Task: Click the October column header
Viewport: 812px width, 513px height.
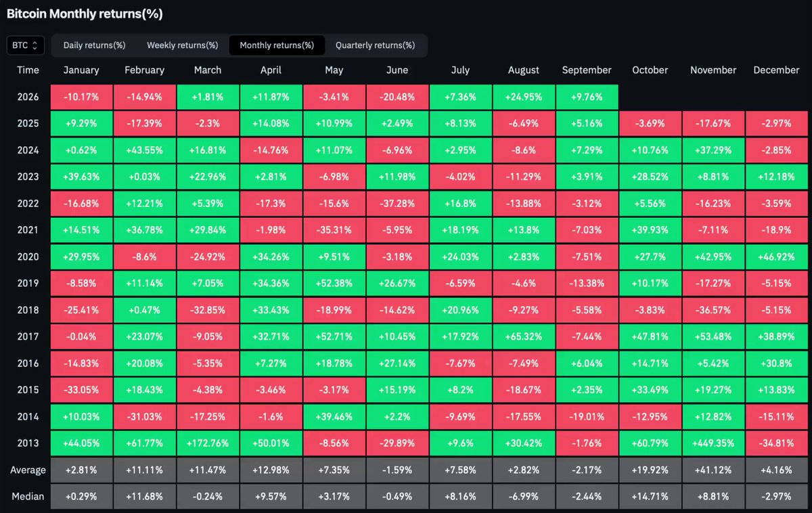Action: pyautogui.click(x=650, y=70)
